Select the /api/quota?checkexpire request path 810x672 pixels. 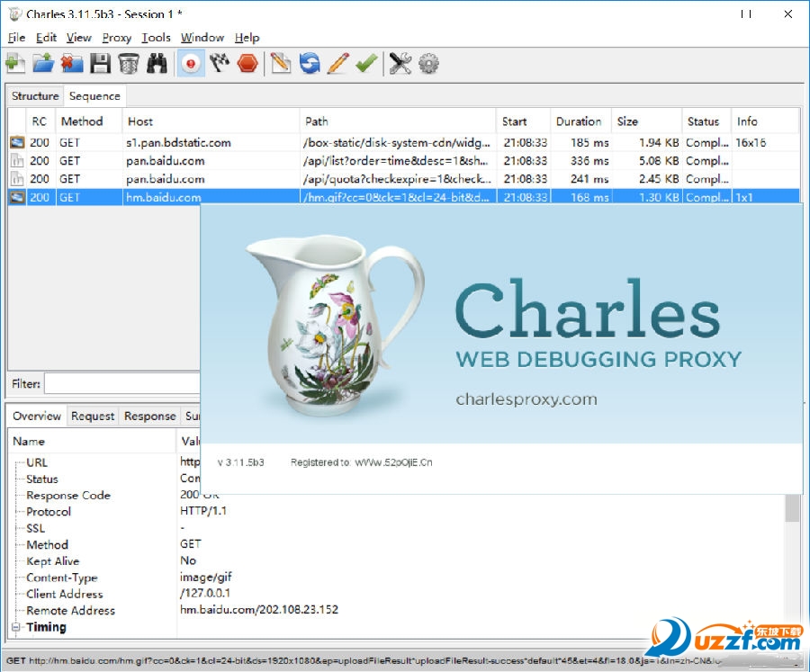pyautogui.click(x=397, y=179)
